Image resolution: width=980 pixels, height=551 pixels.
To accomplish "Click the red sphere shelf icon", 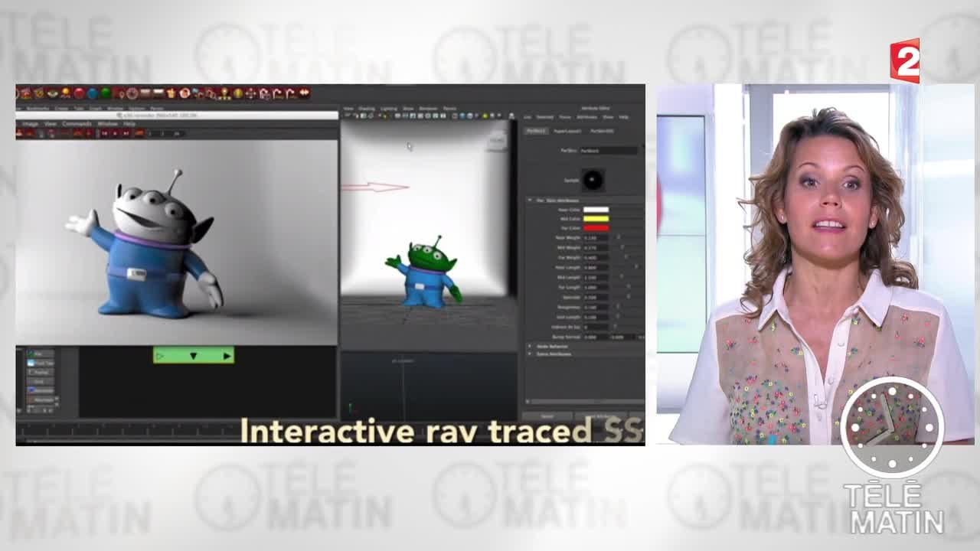I will [79, 93].
